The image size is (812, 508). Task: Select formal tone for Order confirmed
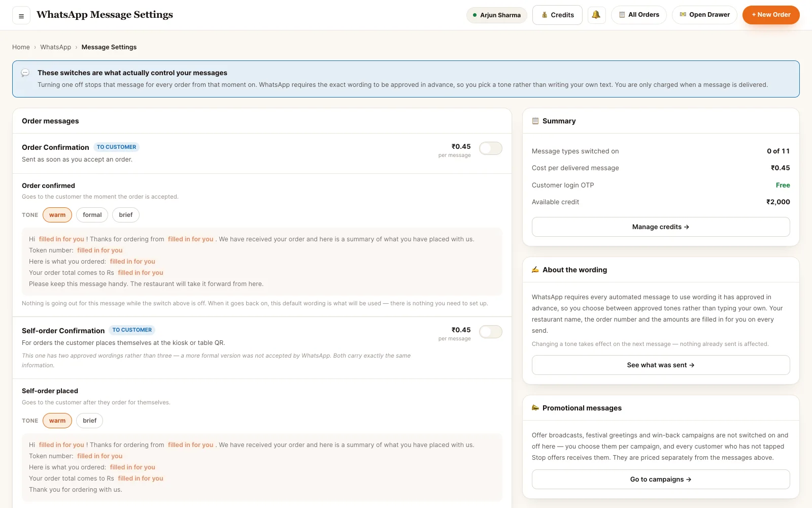(92, 215)
